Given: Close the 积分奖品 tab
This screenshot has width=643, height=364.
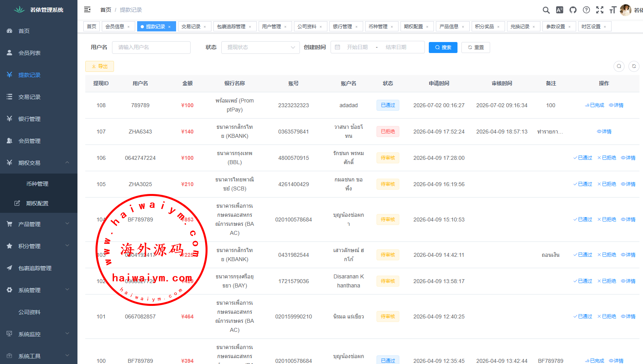Looking at the screenshot, I should (498, 27).
